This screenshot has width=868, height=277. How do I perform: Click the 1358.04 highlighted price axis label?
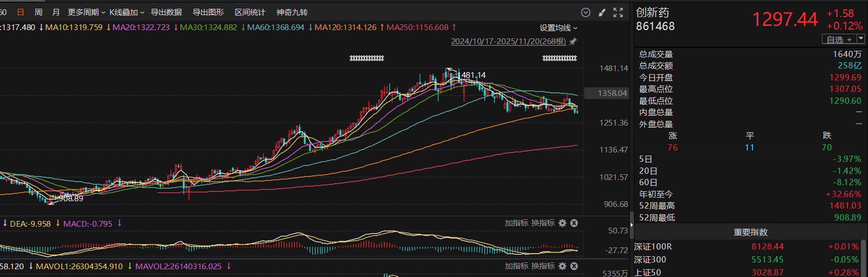point(606,93)
